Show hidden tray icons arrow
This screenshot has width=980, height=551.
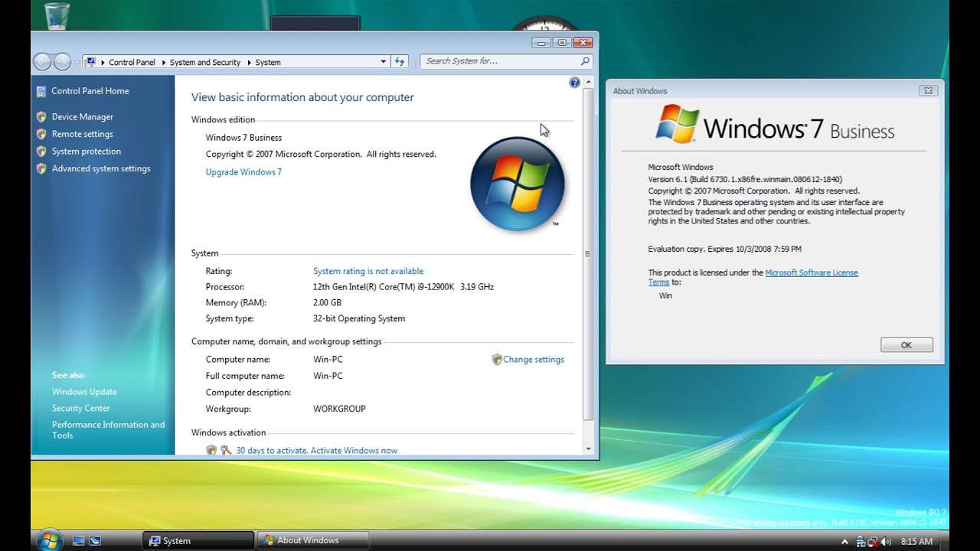point(845,542)
